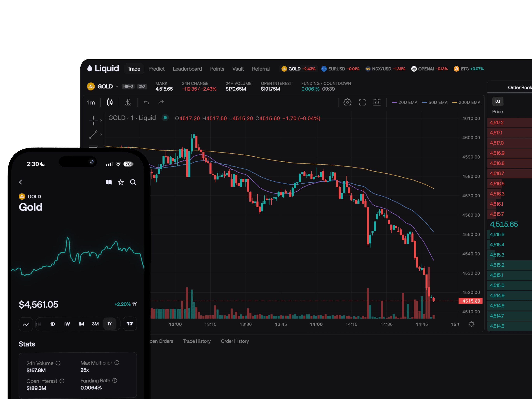Expand the trend line tool options chevron
The height and width of the screenshot is (399, 532).
tap(101, 135)
